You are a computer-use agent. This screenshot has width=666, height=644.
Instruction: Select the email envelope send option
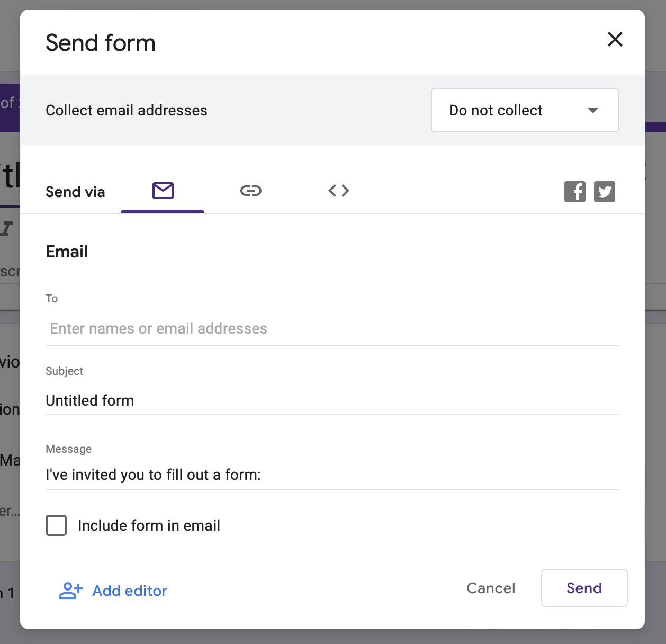click(163, 191)
